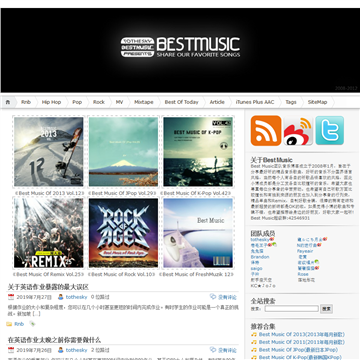360x360 pixels.
Task: Open the Mixtape navigation tab
Action: [144, 102]
